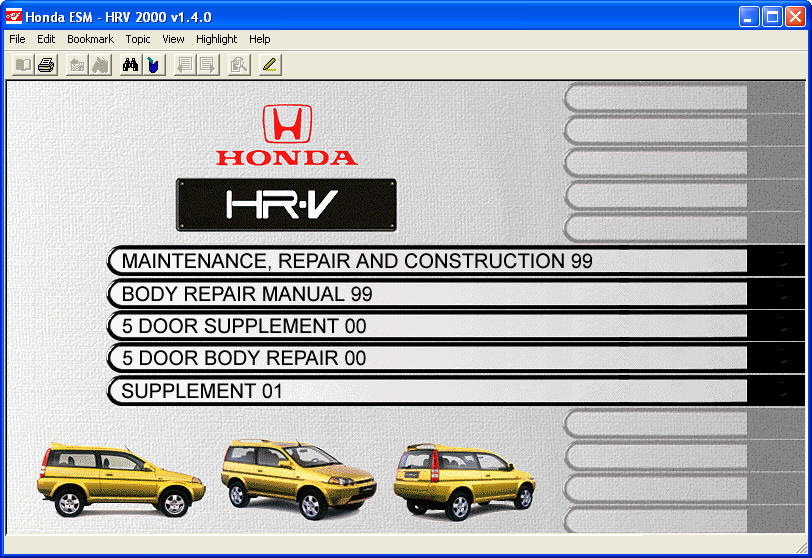Select the yellow highlighter pen tool

point(270,65)
